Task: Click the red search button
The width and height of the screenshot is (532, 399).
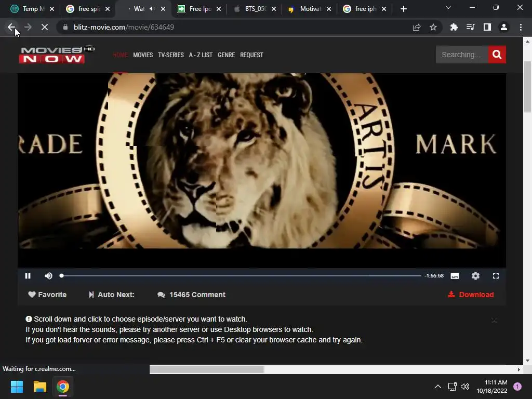Action: click(x=497, y=54)
